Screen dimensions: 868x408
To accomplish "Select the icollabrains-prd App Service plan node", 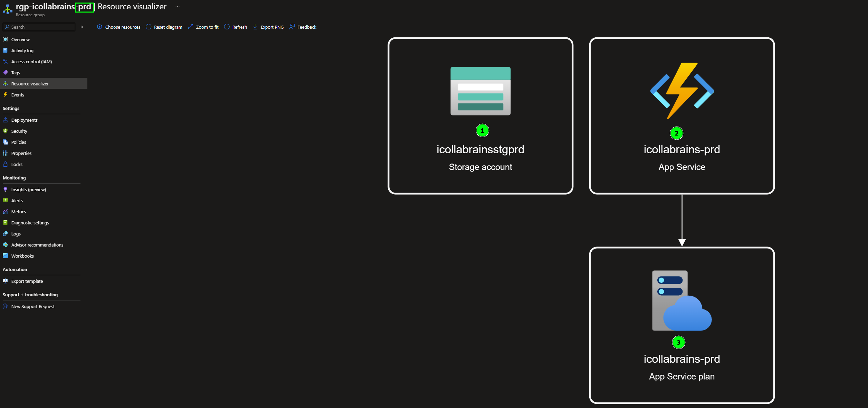I will [x=682, y=325].
